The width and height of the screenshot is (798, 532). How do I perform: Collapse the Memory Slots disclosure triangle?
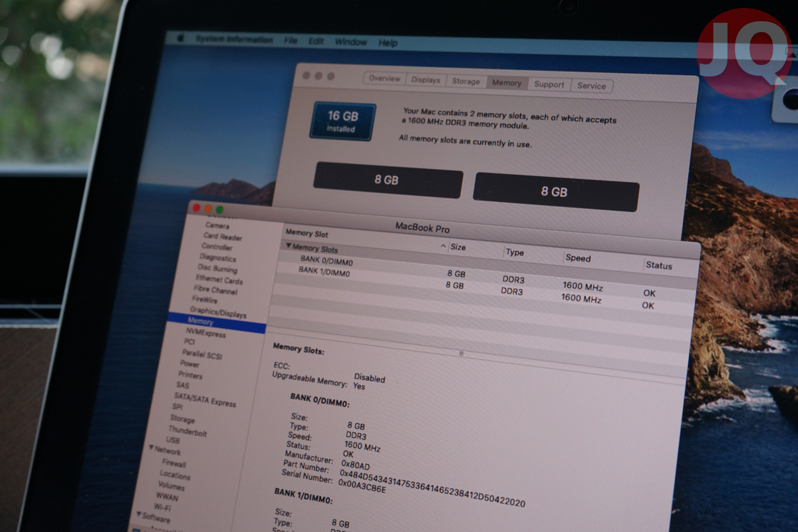pyautogui.click(x=289, y=246)
